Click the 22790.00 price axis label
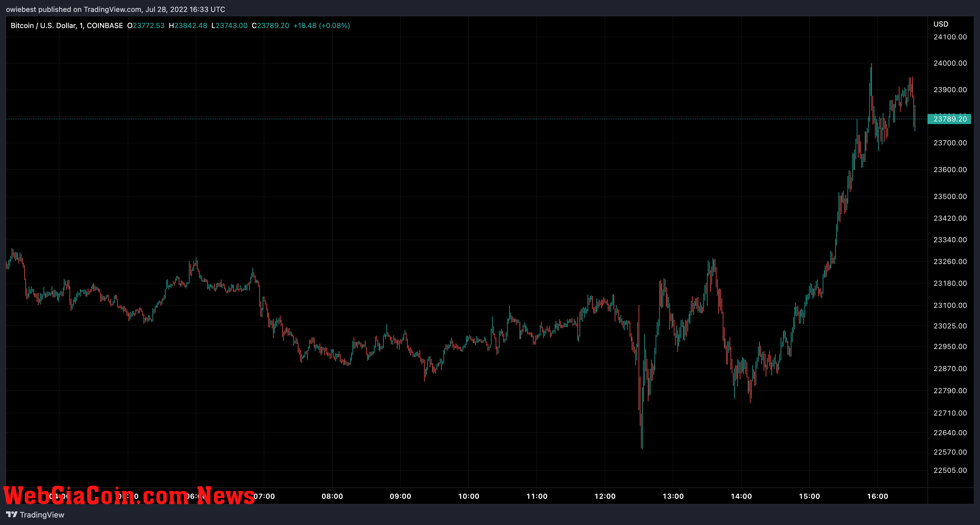980x525 pixels. (x=950, y=391)
